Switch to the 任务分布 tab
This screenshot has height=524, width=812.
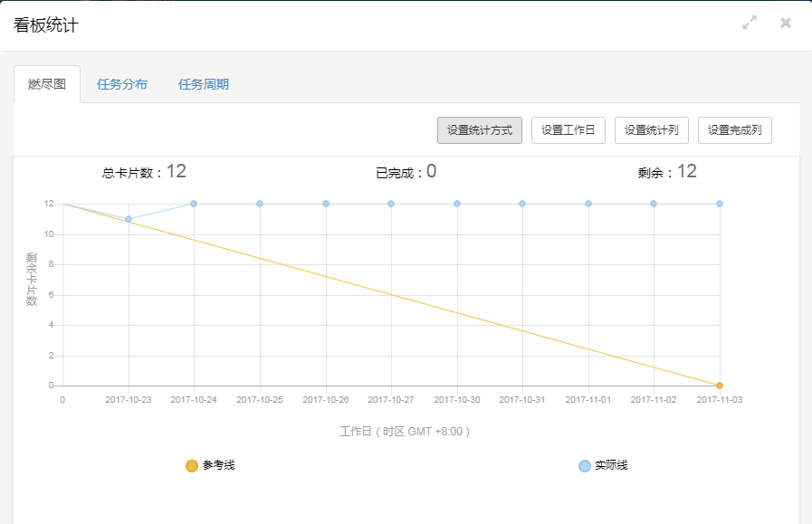[122, 84]
